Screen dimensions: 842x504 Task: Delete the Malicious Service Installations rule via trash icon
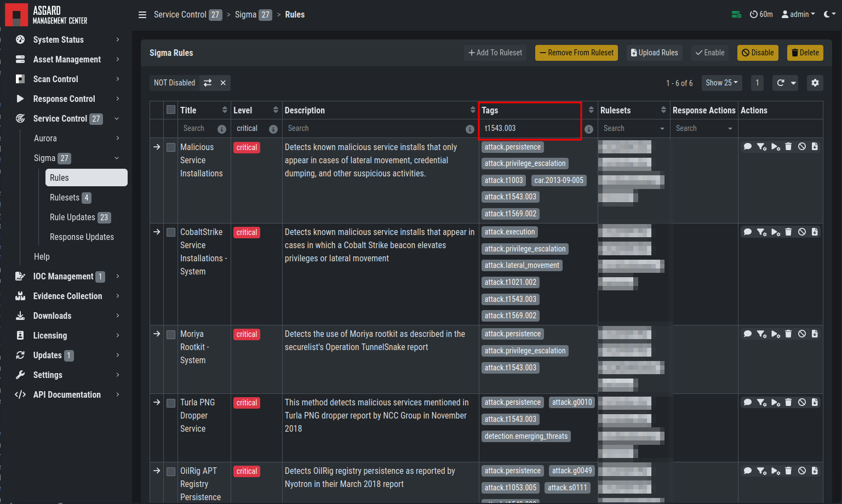tap(788, 146)
